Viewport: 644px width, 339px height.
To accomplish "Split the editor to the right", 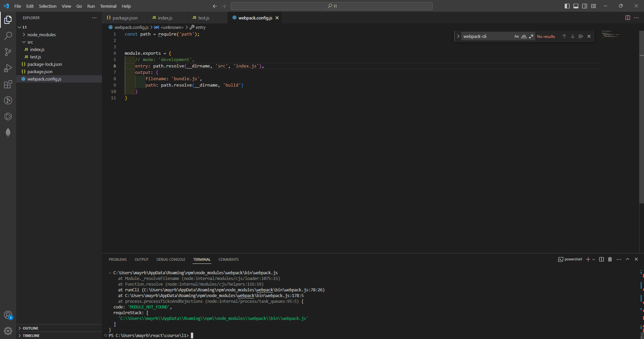I will [x=628, y=18].
